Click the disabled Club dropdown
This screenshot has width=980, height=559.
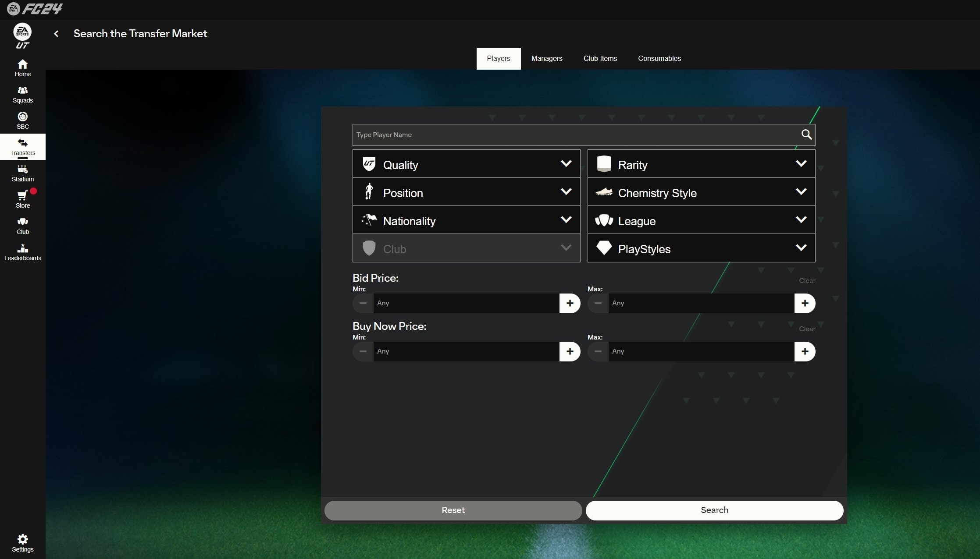click(466, 248)
